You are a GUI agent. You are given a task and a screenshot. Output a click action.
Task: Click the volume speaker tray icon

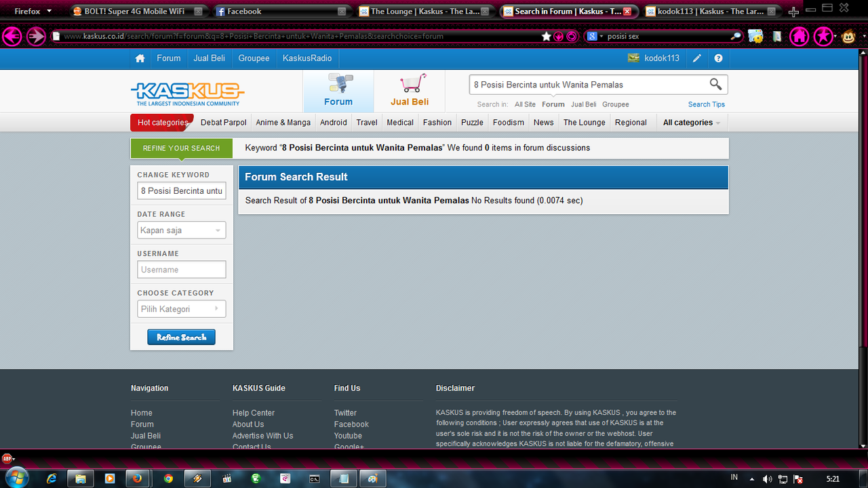click(x=767, y=479)
